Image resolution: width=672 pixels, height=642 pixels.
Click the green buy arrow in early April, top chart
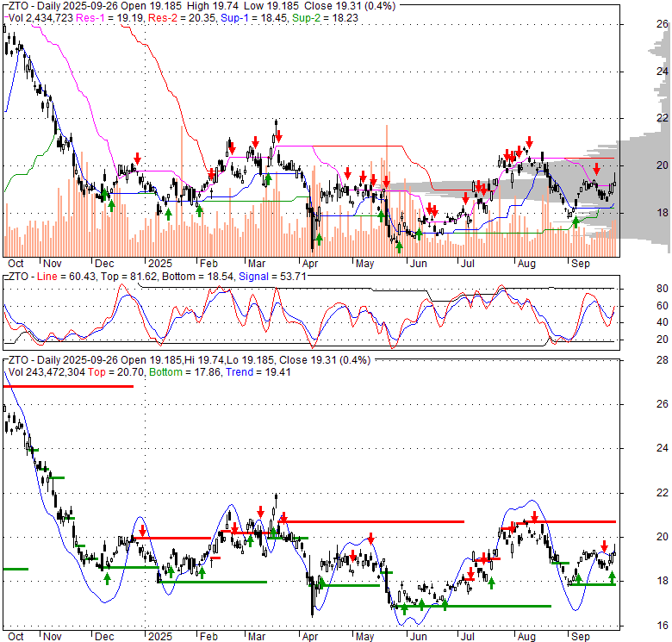[319, 240]
